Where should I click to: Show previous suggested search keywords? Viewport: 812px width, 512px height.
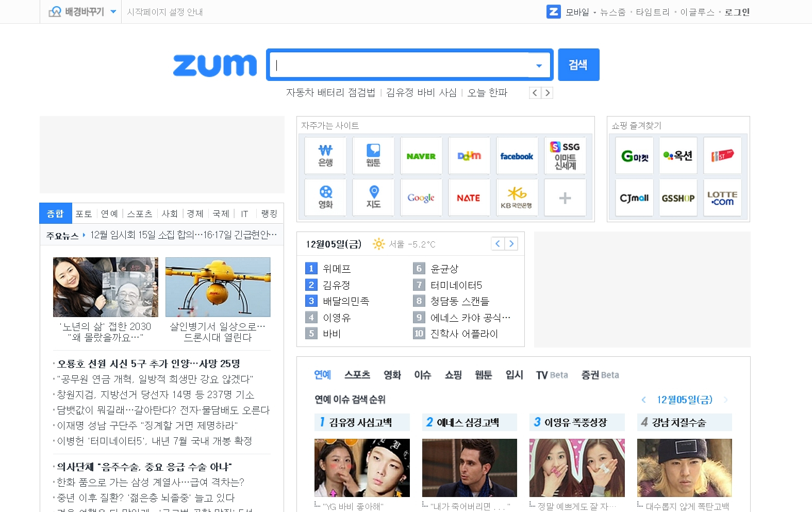(535, 93)
